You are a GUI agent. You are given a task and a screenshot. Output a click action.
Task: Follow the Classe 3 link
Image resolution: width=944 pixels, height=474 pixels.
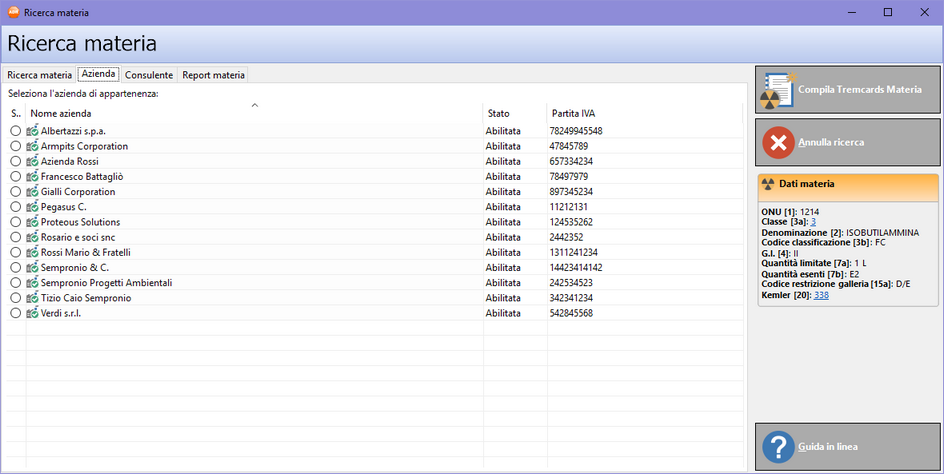(814, 220)
